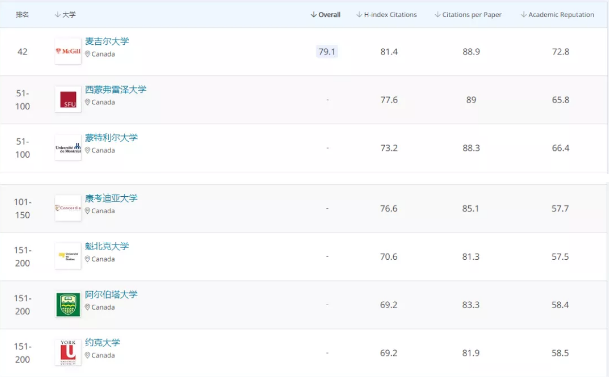
Task: Click the 73.2 H-index value
Action: click(x=389, y=148)
